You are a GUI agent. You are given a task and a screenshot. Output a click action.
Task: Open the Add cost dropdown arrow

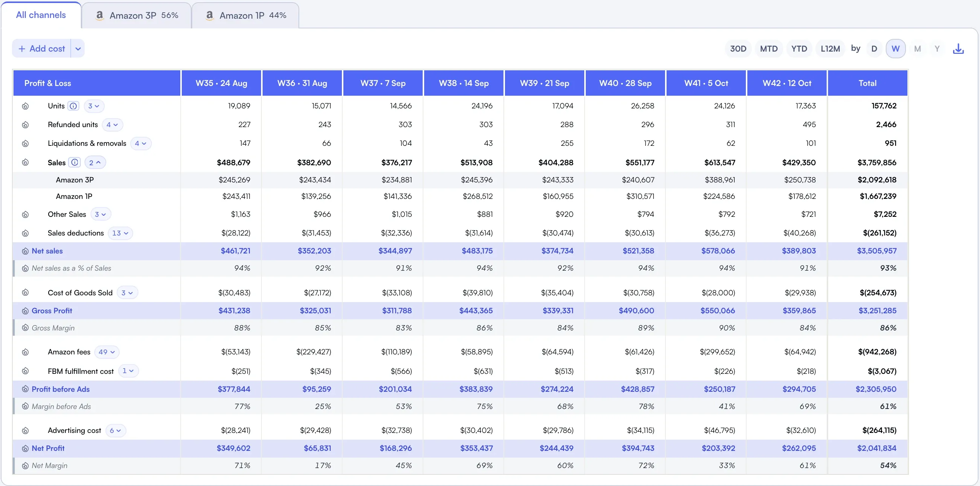[77, 49]
